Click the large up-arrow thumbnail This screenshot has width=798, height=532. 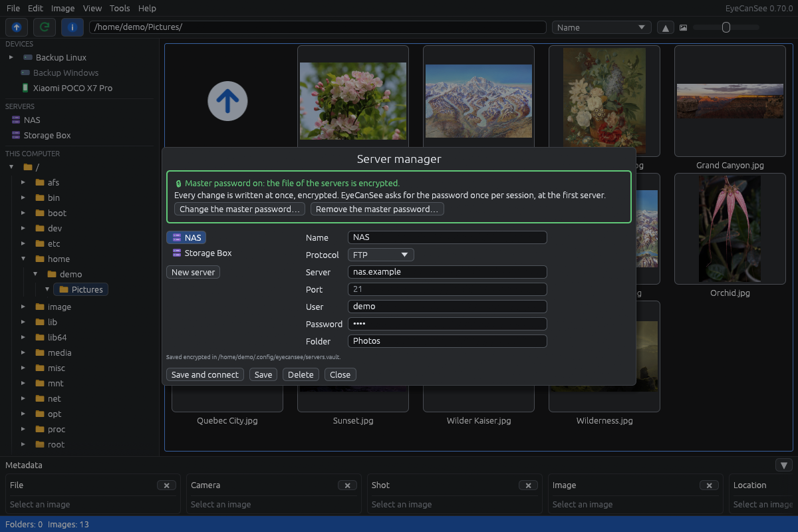click(227, 101)
